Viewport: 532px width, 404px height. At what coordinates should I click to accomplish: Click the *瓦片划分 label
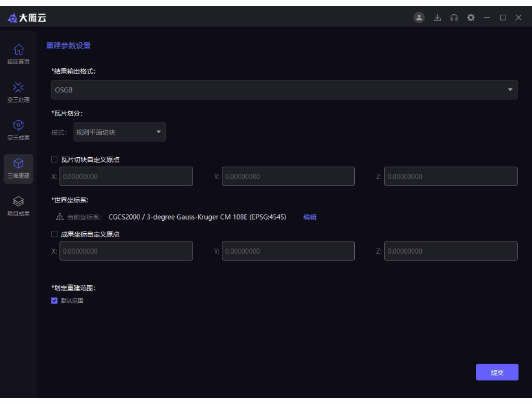[67, 113]
